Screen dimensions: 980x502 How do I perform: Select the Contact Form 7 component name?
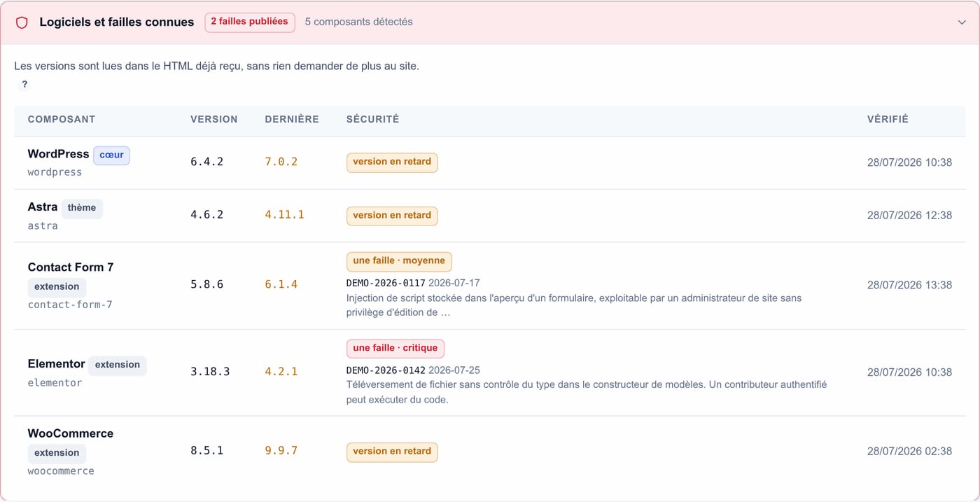[71, 267]
